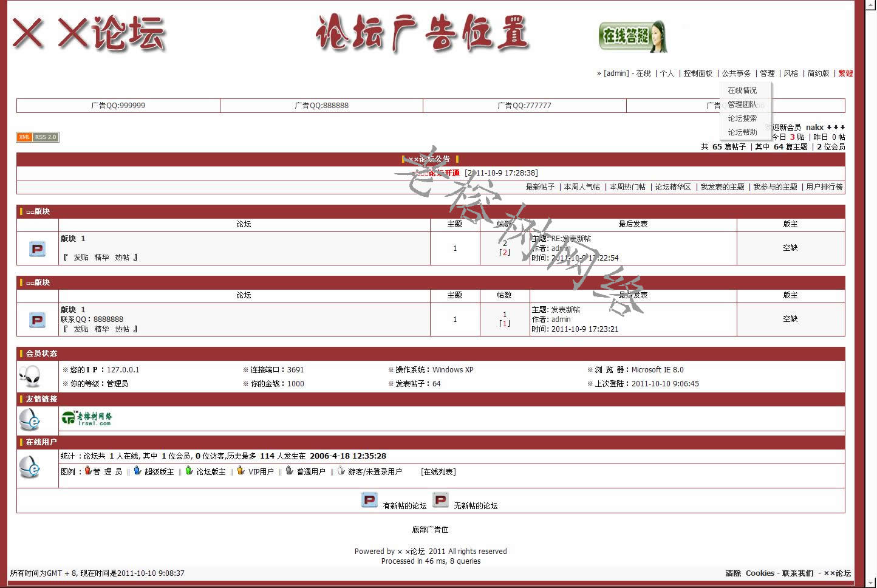877x588 pixels.
Task: Click ad cell 广告QQ:999999
Action: [x=118, y=106]
